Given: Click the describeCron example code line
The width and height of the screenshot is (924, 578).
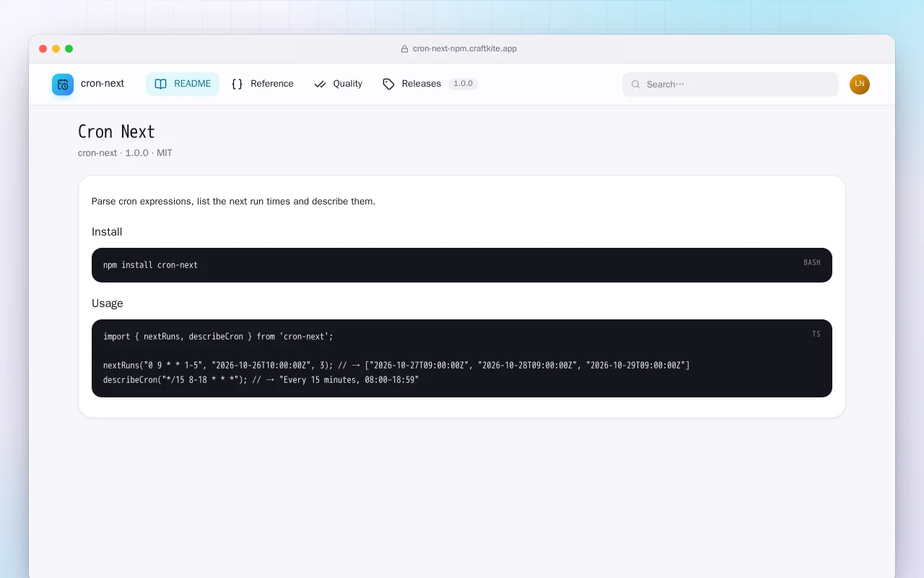Looking at the screenshot, I should click(261, 380).
